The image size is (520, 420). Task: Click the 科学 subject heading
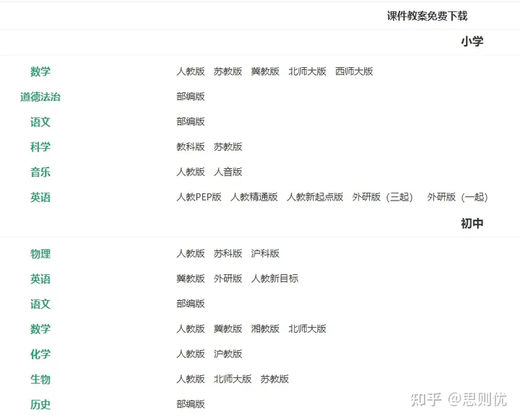pos(40,146)
